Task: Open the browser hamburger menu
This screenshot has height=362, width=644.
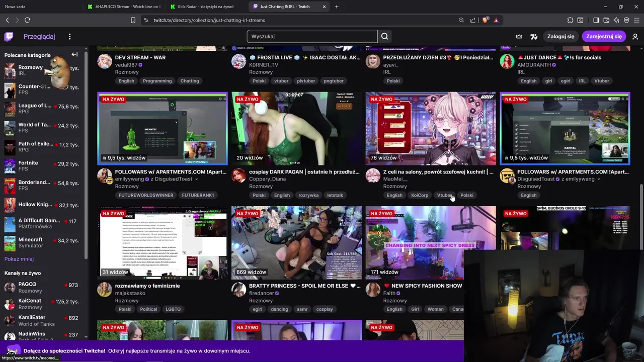Action: coord(636,20)
